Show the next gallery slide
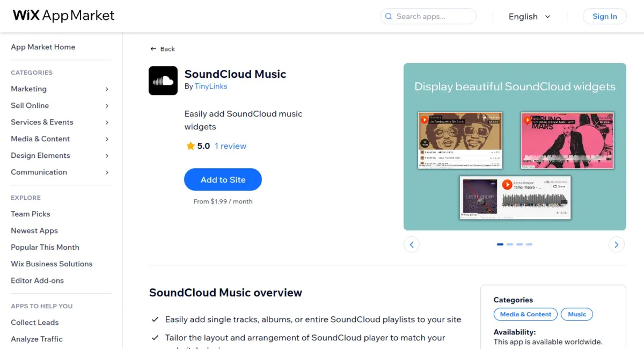This screenshot has height=349, width=644. (617, 245)
